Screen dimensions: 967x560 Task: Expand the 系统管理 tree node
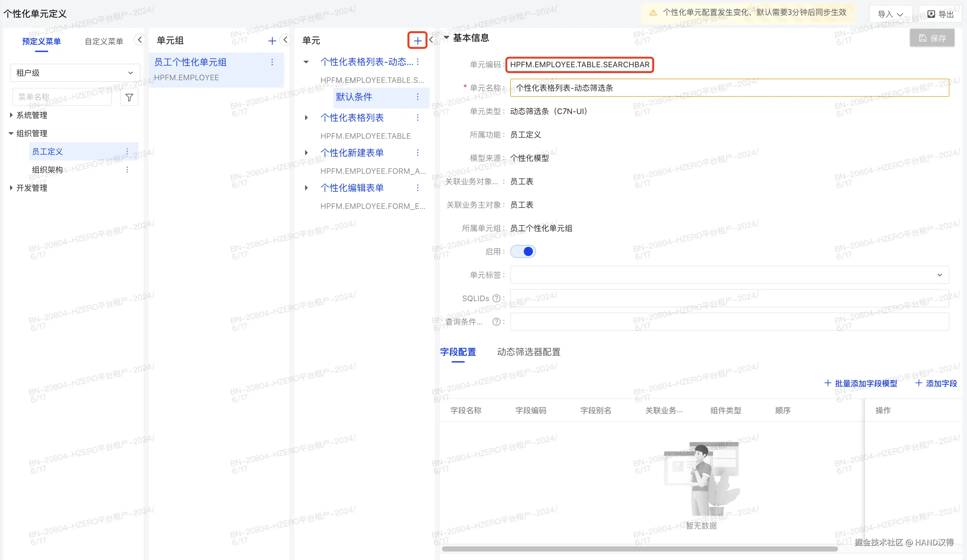pos(11,115)
